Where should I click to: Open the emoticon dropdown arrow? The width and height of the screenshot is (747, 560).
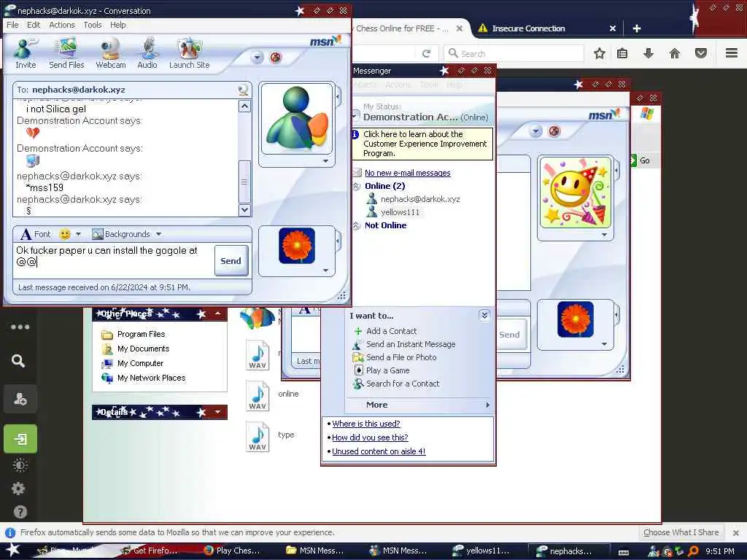click(x=78, y=234)
